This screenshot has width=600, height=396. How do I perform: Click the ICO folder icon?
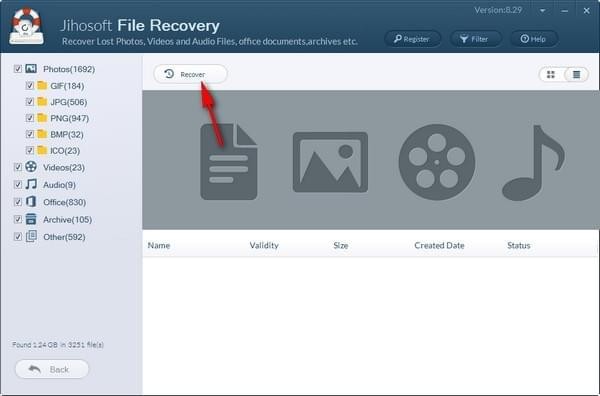click(x=42, y=150)
